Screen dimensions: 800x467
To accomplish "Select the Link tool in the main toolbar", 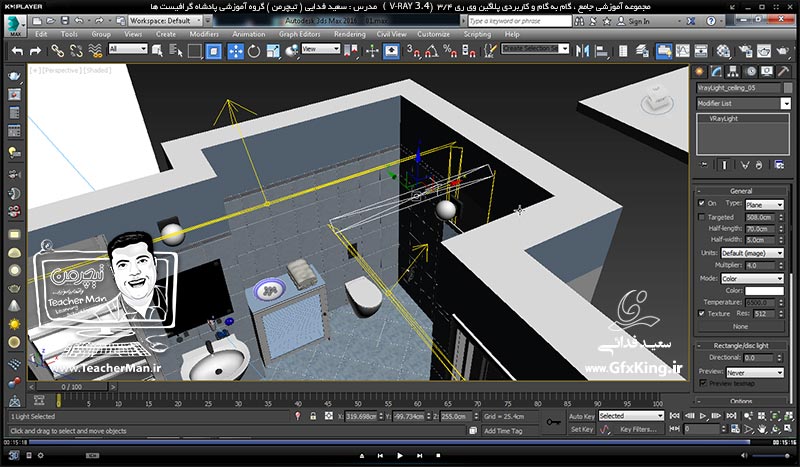I will [57, 51].
